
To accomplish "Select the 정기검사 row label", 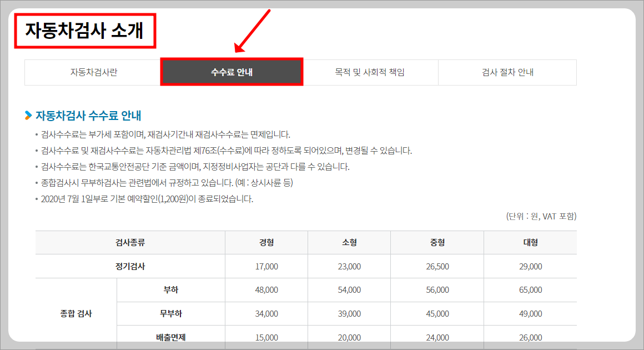I will click(129, 266).
